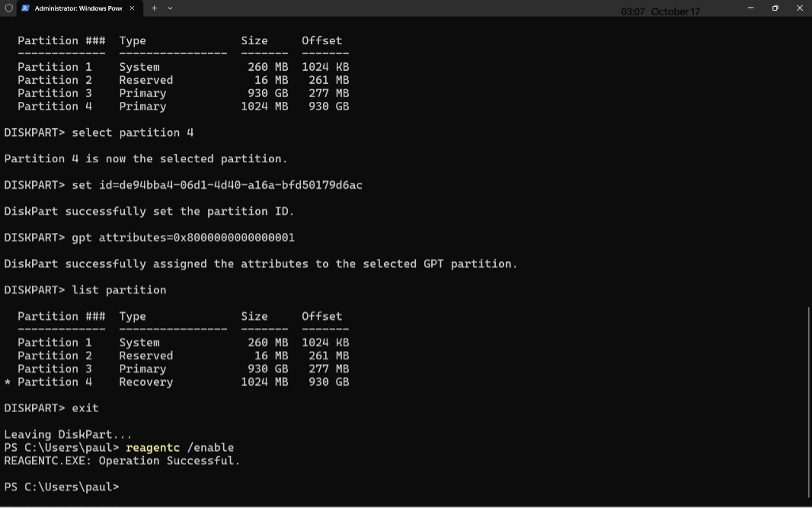Click the select partition 4 command

pyautogui.click(x=133, y=133)
